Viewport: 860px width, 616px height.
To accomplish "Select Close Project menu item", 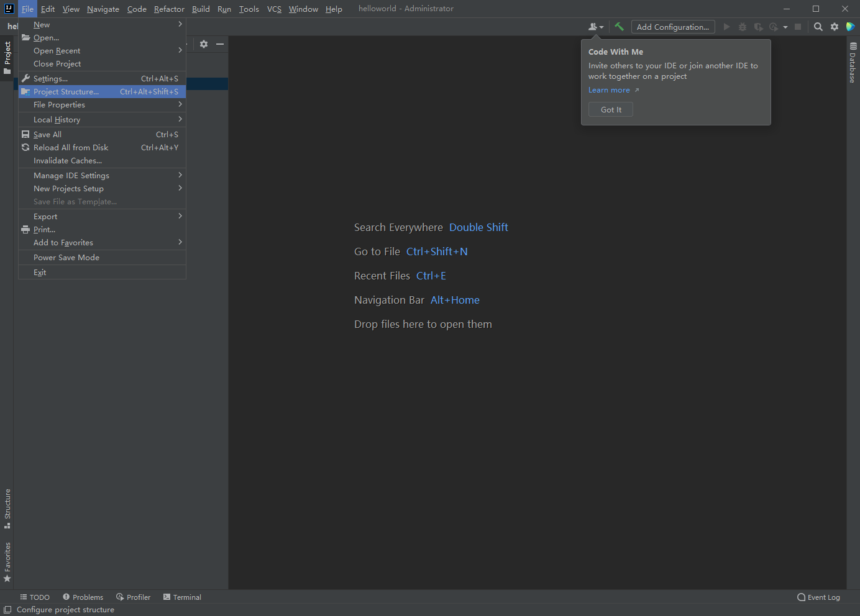I will tap(102, 64).
